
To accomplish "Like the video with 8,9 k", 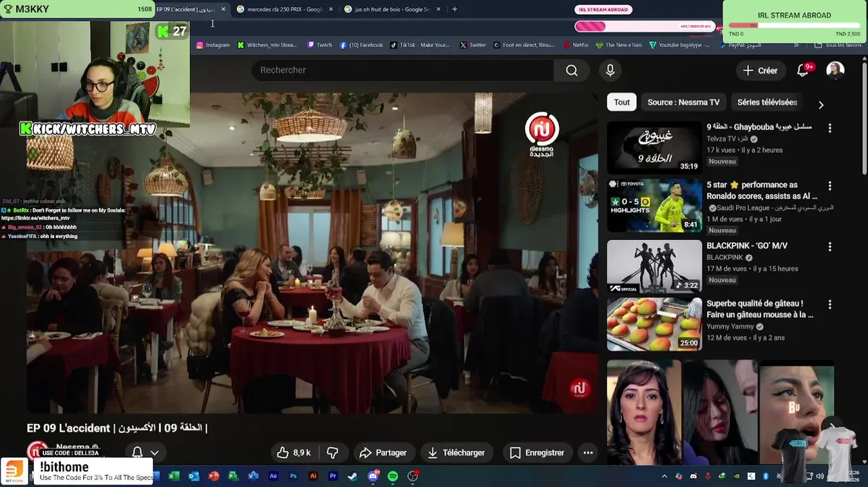I will click(x=294, y=453).
